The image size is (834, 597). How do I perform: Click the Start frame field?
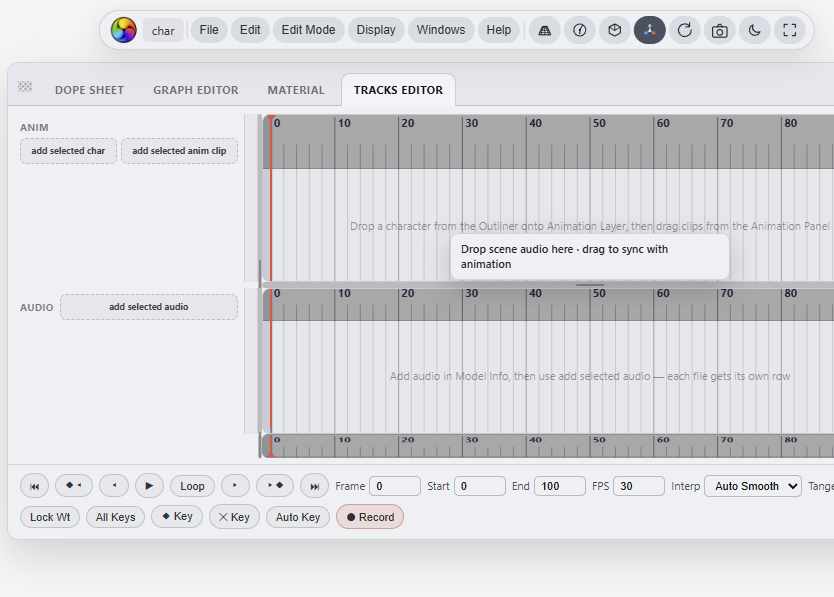[x=480, y=486]
